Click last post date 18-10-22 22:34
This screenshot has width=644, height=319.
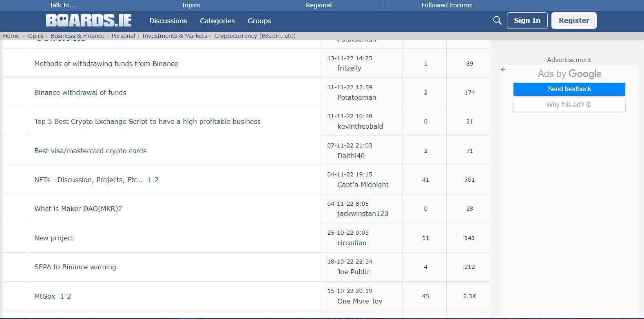click(x=350, y=262)
